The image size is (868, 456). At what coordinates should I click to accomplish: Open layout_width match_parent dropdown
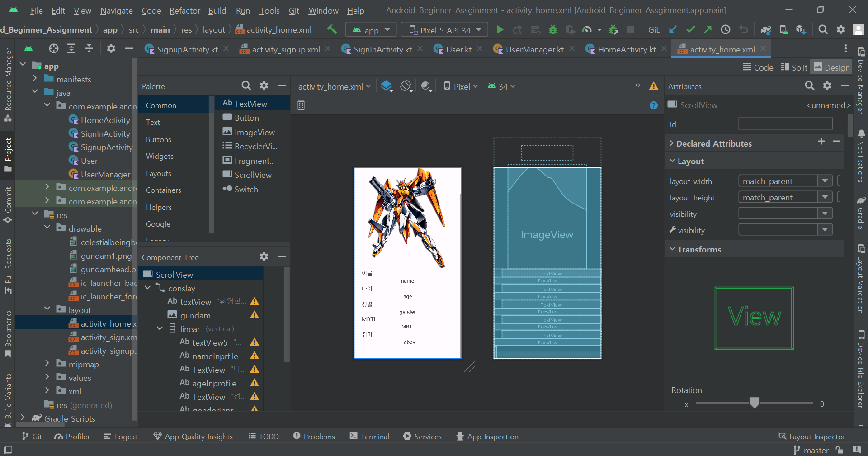825,181
